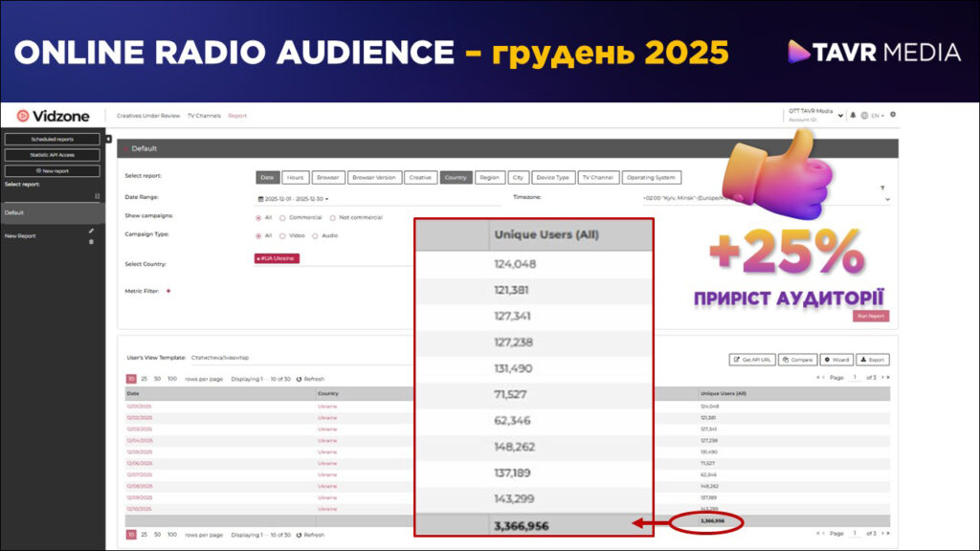The width and height of the screenshot is (980, 551).
Task: Switch to the TV Channels tab
Action: pos(204,116)
